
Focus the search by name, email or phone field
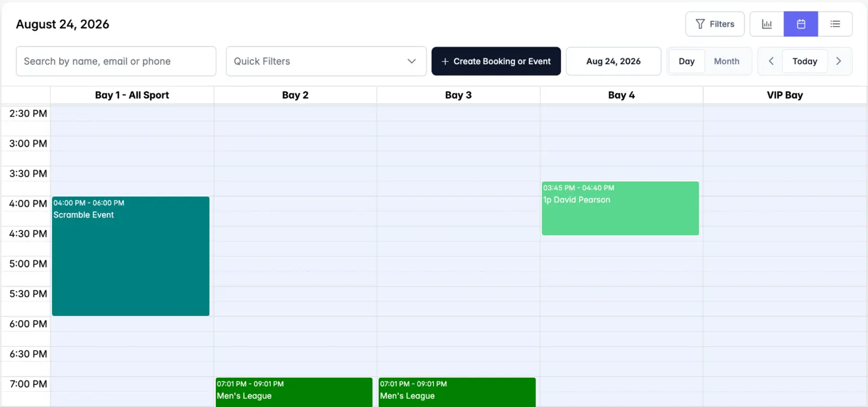coord(116,61)
